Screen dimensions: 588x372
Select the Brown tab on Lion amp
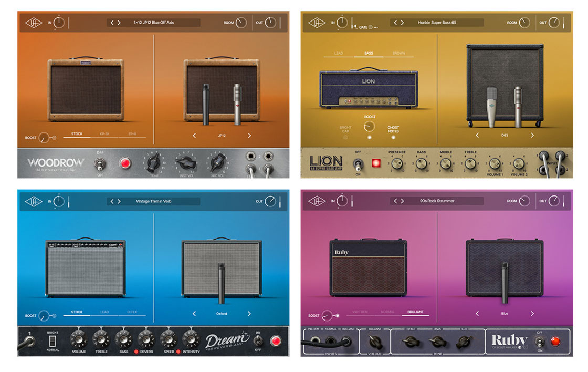pyautogui.click(x=398, y=53)
